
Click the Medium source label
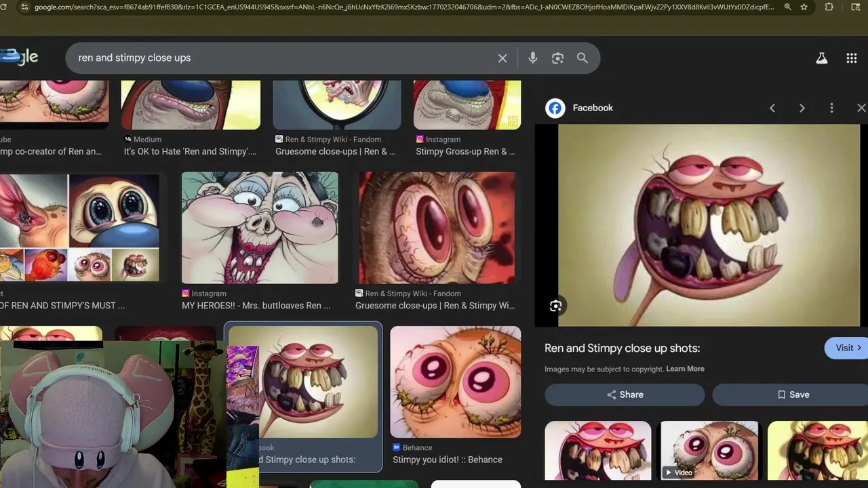(x=147, y=139)
